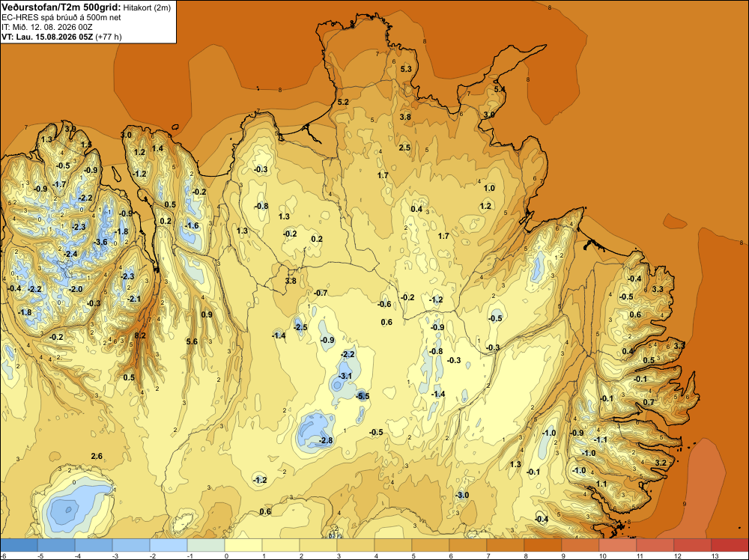Click the positive 1.0 temperature value
The width and height of the screenshot is (749, 560).
(x=489, y=188)
